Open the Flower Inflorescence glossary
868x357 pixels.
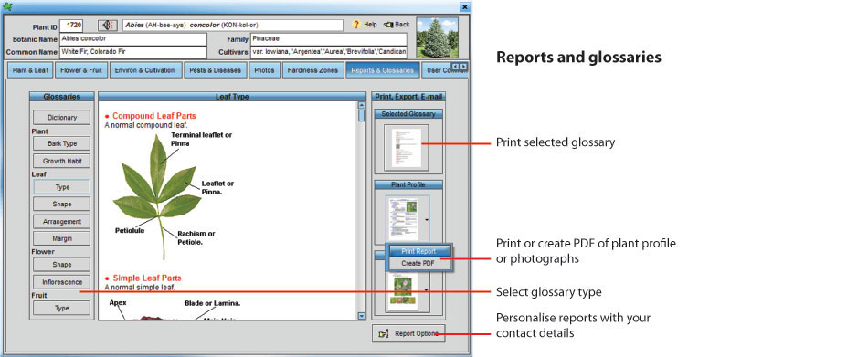(x=62, y=282)
